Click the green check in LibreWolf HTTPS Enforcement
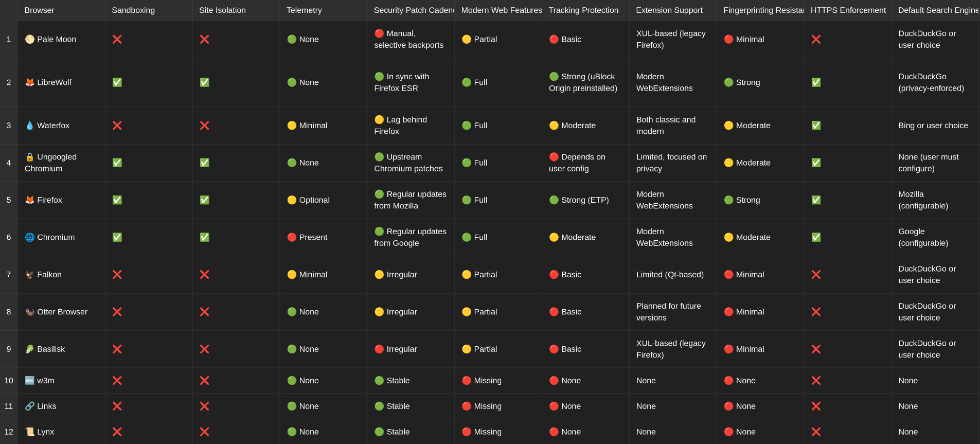980x444 pixels. pyautogui.click(x=816, y=82)
